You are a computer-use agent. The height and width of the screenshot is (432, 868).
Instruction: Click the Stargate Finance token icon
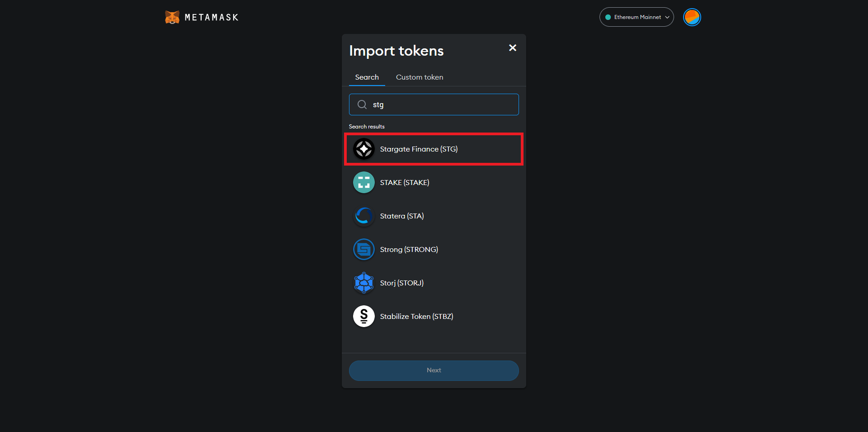pyautogui.click(x=363, y=149)
